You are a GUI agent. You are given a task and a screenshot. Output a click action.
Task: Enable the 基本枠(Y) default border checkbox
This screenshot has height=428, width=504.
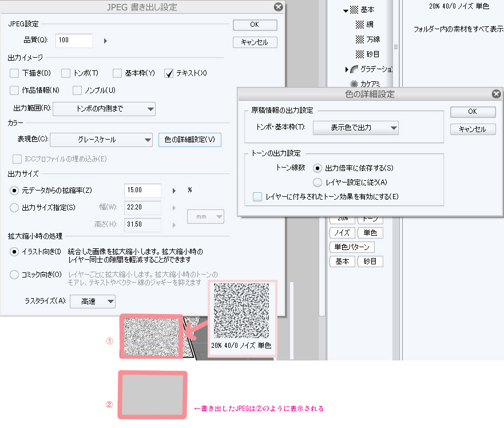click(x=117, y=73)
